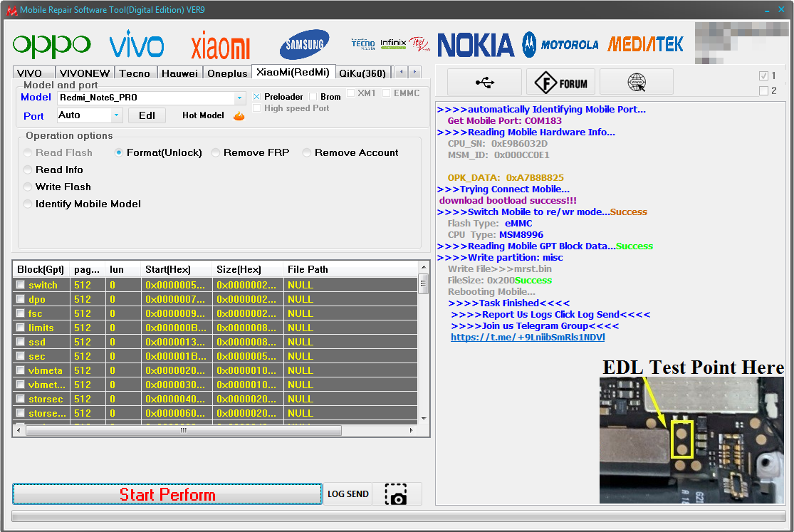This screenshot has height=532, width=794.
Task: Check the vbmeta partition row checkbox
Action: pyautogui.click(x=20, y=370)
